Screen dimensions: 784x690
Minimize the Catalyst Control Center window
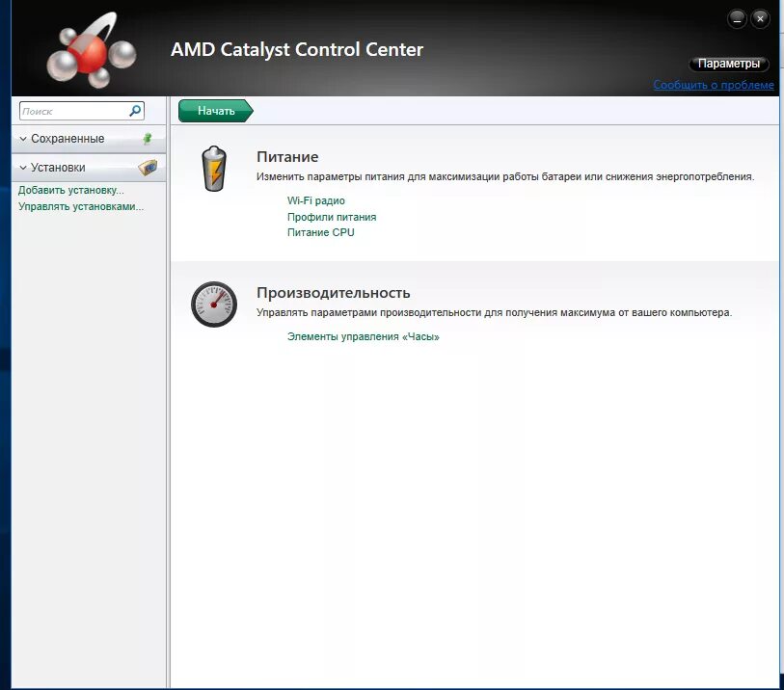click(x=737, y=19)
